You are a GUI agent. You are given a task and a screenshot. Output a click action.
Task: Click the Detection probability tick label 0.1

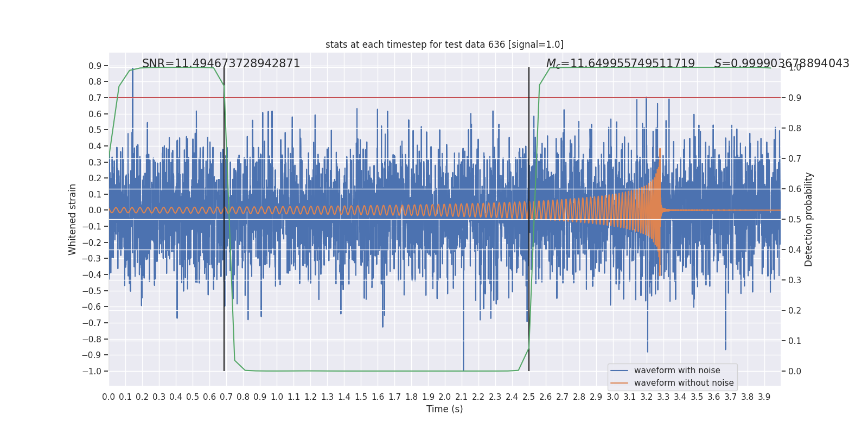click(x=795, y=341)
